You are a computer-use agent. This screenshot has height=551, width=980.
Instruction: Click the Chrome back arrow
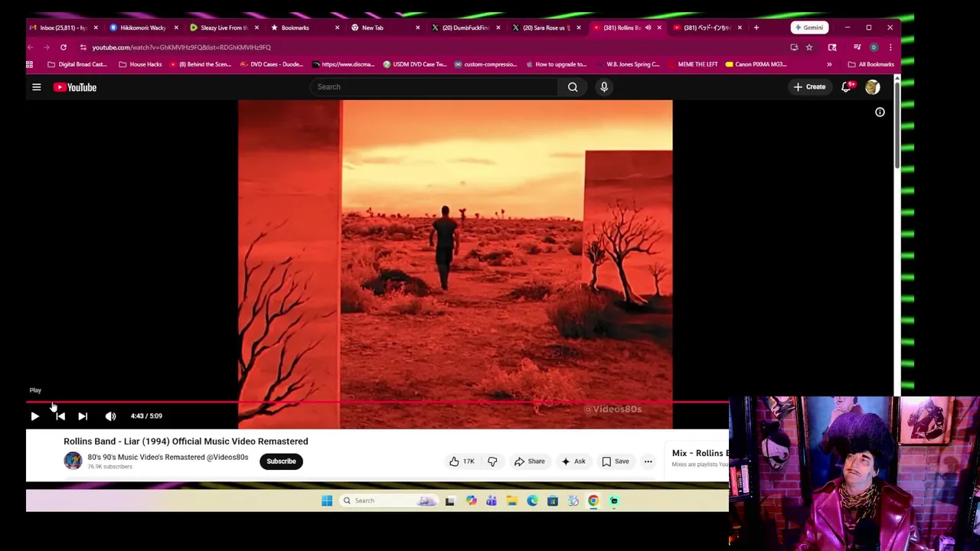[31, 47]
